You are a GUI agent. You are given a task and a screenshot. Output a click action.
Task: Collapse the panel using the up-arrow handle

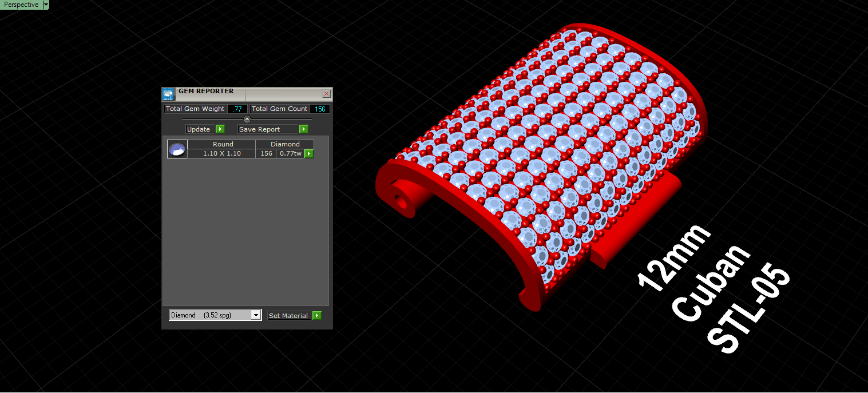[x=247, y=119]
